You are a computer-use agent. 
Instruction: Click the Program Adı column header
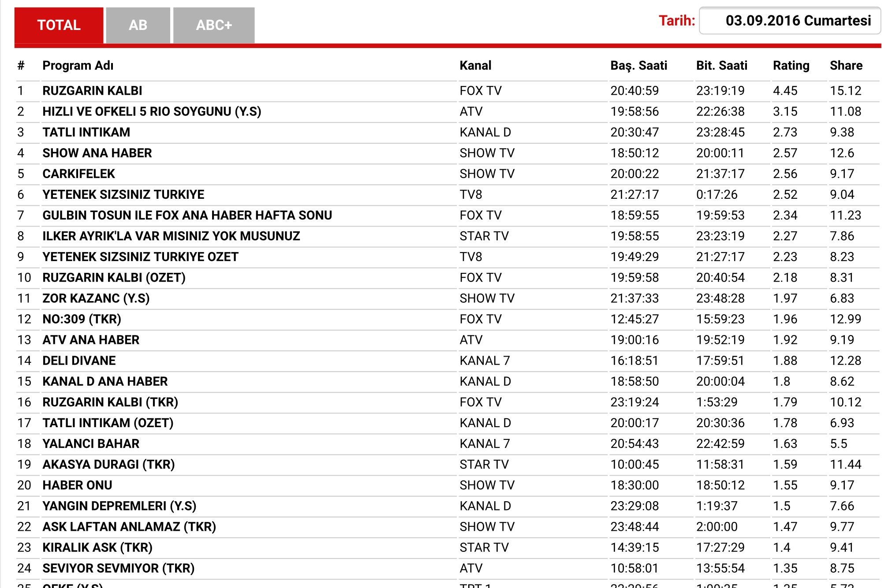coord(78,66)
